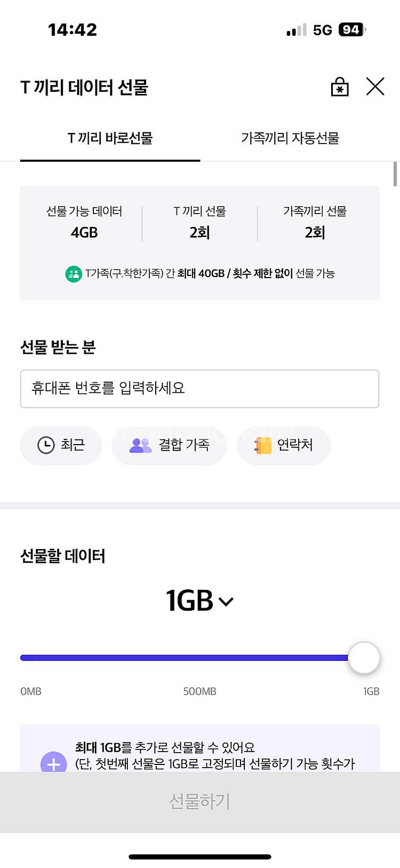Switch to the T끼리 바로선물 tab

pos(110,139)
